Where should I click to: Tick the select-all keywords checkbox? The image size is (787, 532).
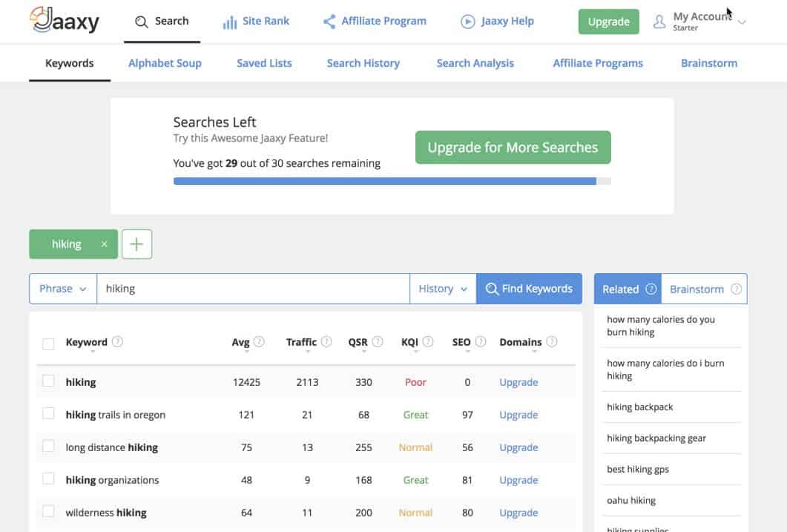click(x=48, y=344)
